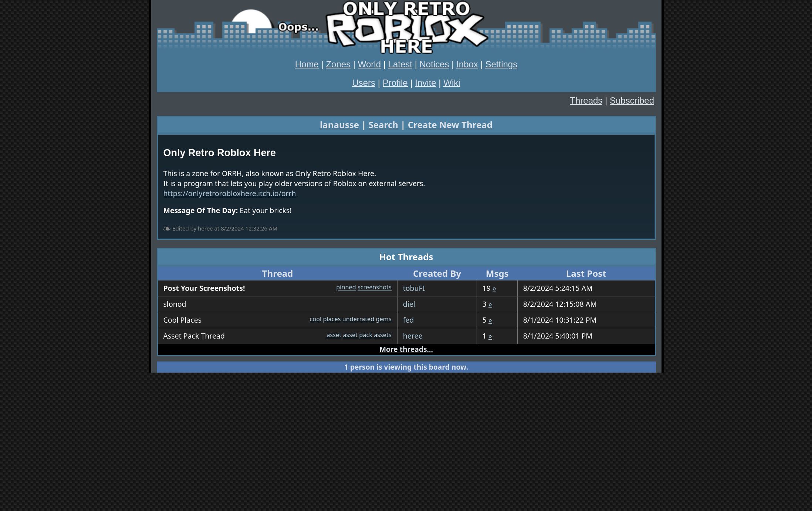Click the asset pack tag
The height and width of the screenshot is (511, 812).
[358, 335]
